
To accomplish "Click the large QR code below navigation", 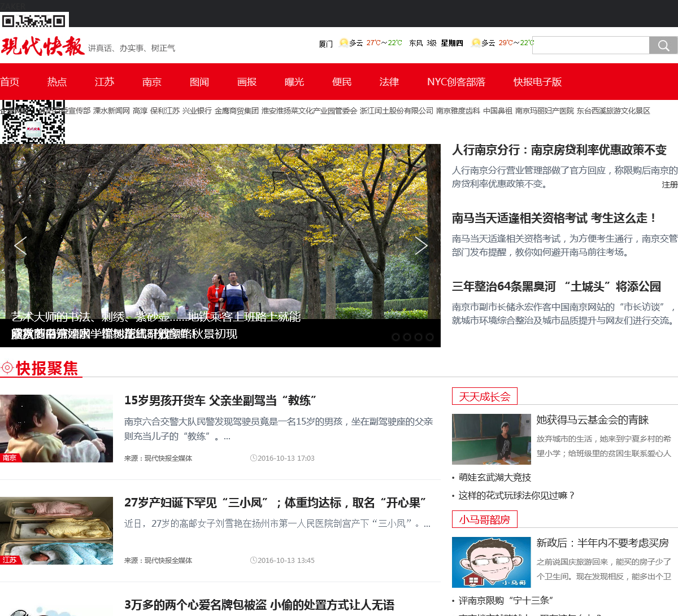I will click(33, 121).
